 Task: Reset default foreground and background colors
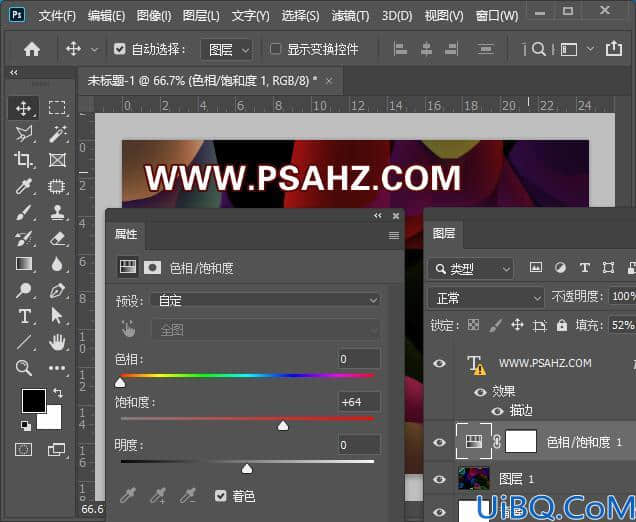tap(26, 425)
